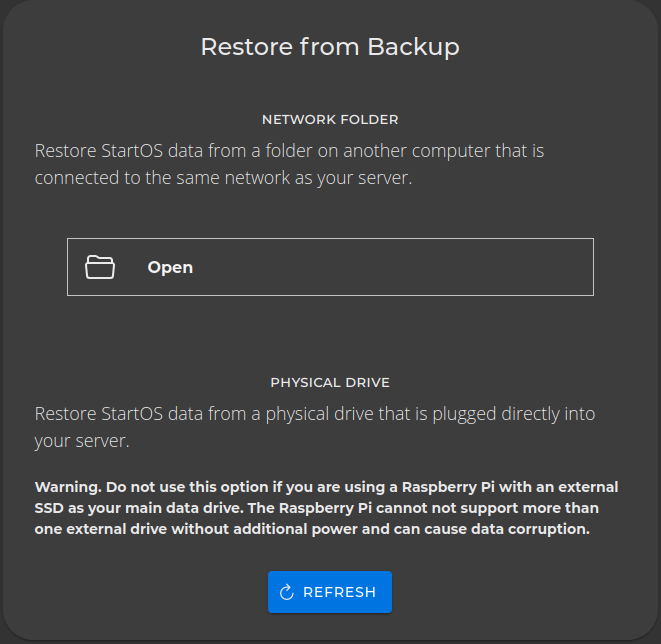The image size is (661, 644).
Task: Select the PHYSICAL DRIVE section label
Action: point(330,382)
